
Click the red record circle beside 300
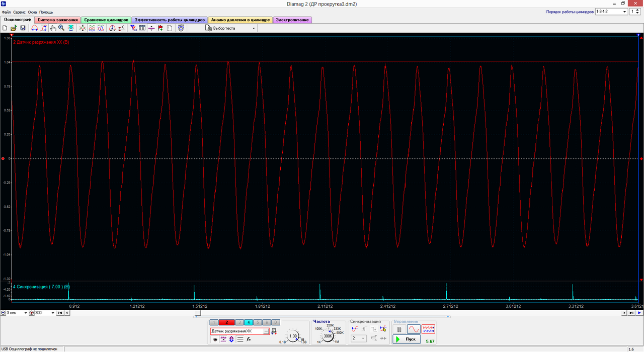click(x=32, y=313)
